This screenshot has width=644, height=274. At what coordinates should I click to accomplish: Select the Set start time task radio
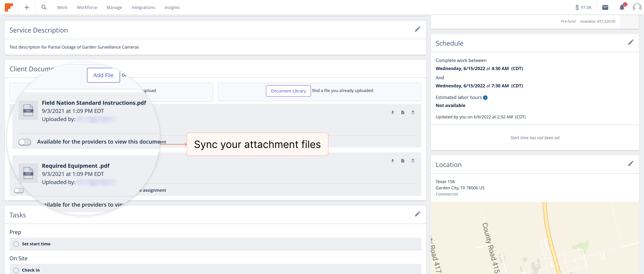[x=16, y=244]
